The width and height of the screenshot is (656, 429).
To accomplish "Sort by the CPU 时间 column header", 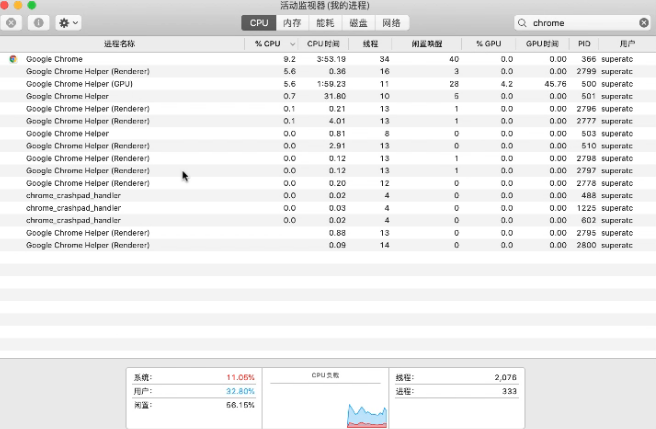I will (x=323, y=44).
